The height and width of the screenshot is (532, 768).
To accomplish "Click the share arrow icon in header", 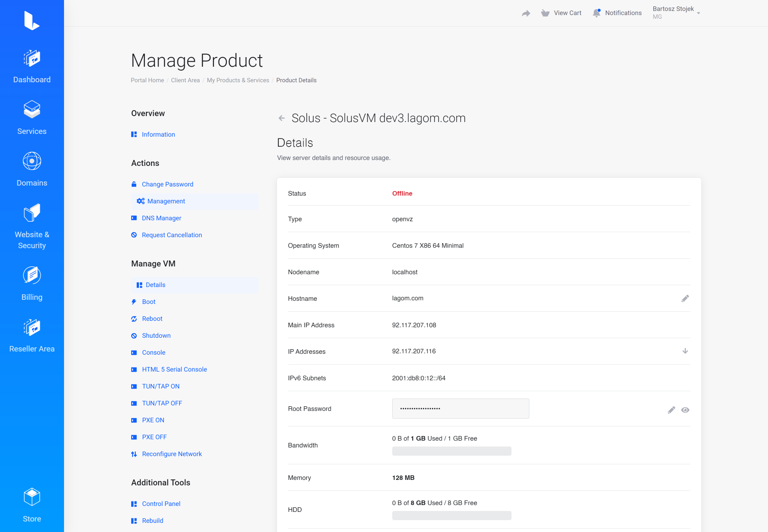I will tap(526, 13).
